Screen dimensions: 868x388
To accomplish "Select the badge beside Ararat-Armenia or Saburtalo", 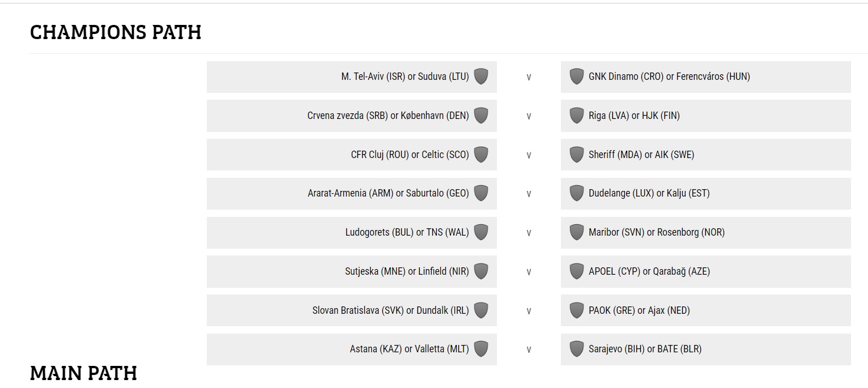I will pos(481,193).
